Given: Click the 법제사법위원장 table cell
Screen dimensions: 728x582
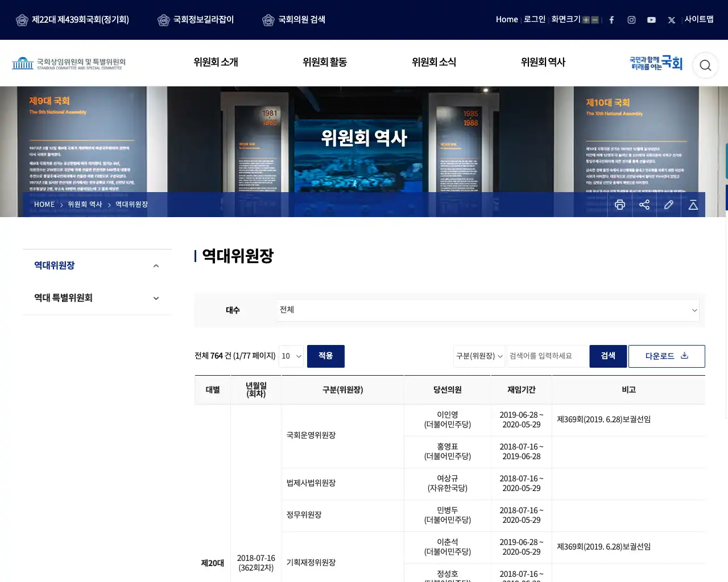Looking at the screenshot, I should tap(342, 484).
